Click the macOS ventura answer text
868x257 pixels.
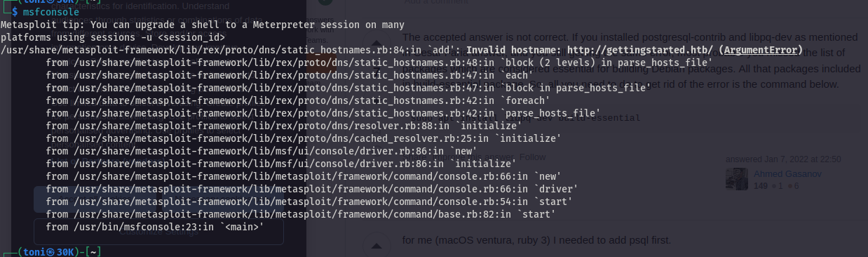pyautogui.click(x=537, y=241)
